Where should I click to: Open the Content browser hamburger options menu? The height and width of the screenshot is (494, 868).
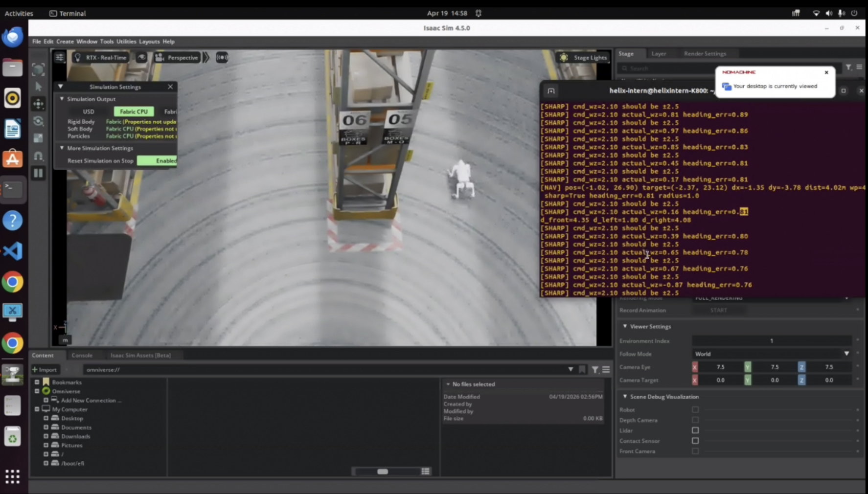pos(606,370)
